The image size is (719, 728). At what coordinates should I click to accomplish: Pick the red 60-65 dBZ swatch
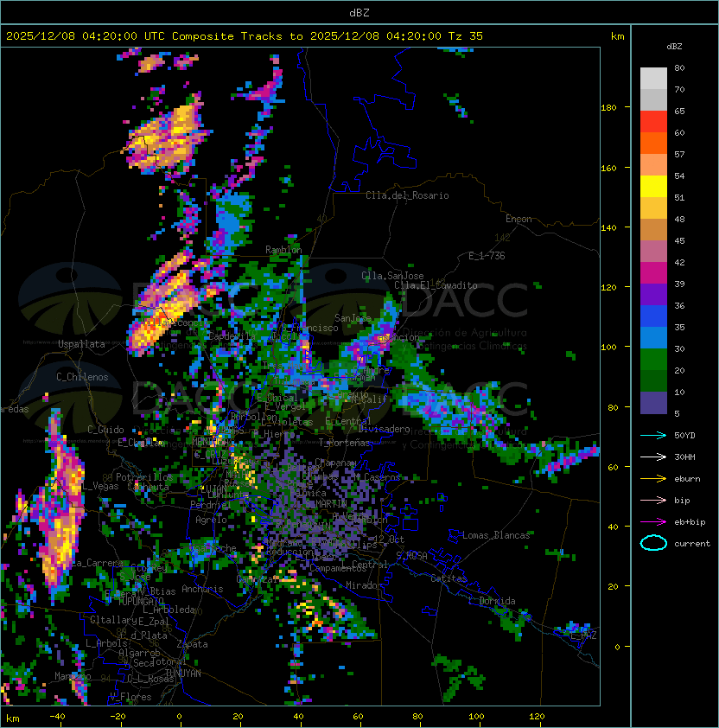tap(653, 121)
